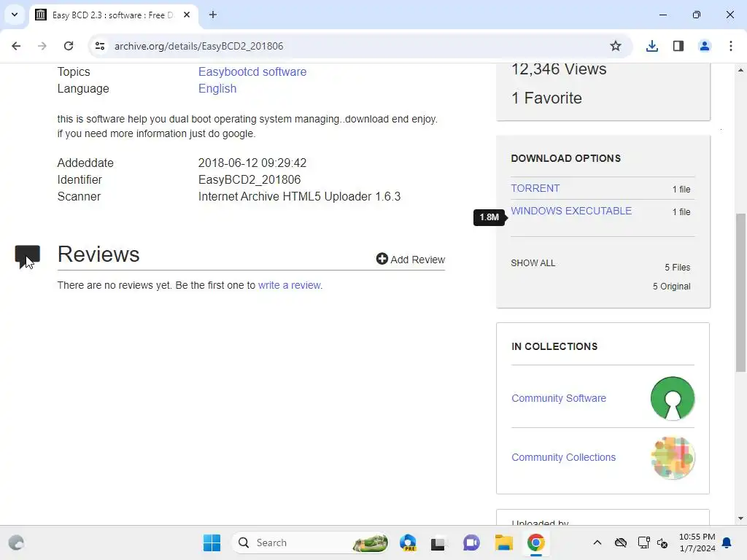This screenshot has width=747, height=560.
Task: Open the network status tray icon
Action: pyautogui.click(x=643, y=542)
